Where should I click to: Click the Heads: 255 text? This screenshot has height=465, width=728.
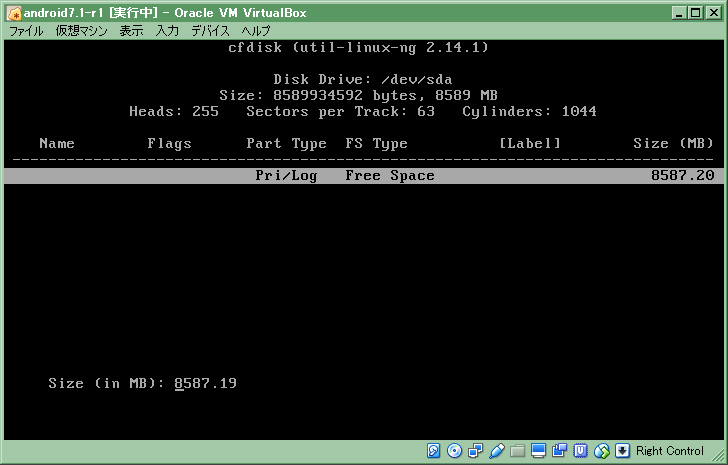(174, 111)
